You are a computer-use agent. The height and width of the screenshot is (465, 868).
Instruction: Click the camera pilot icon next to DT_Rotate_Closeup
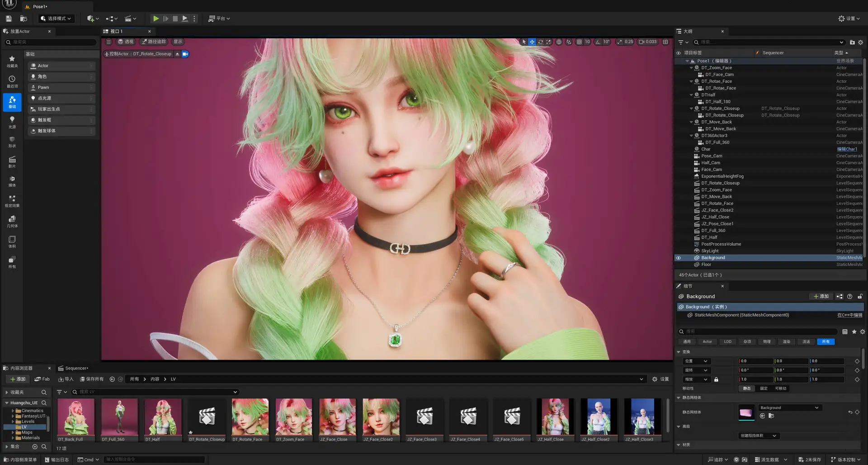185,54
